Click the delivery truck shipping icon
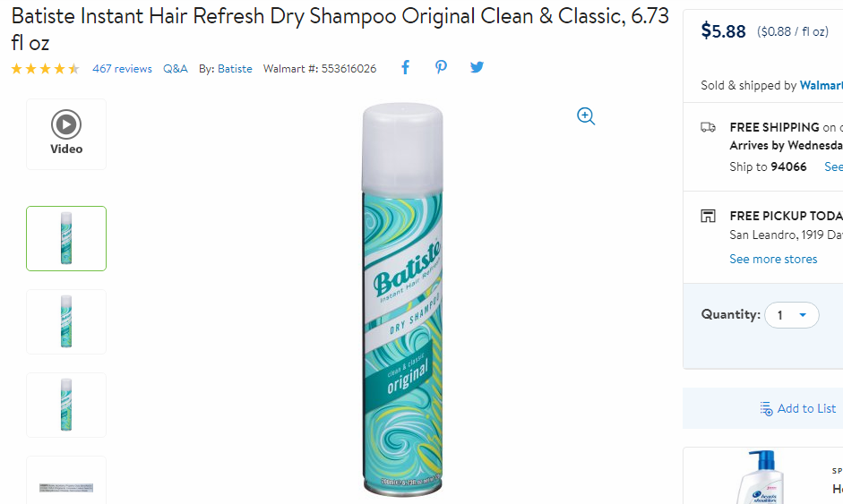 coord(708,127)
